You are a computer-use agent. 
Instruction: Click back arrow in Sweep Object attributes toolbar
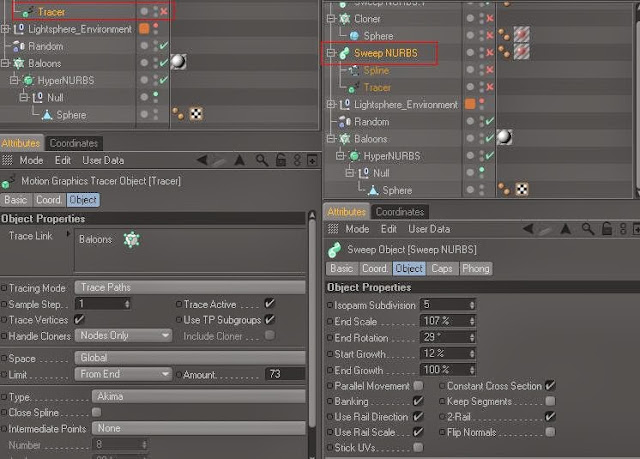528,228
